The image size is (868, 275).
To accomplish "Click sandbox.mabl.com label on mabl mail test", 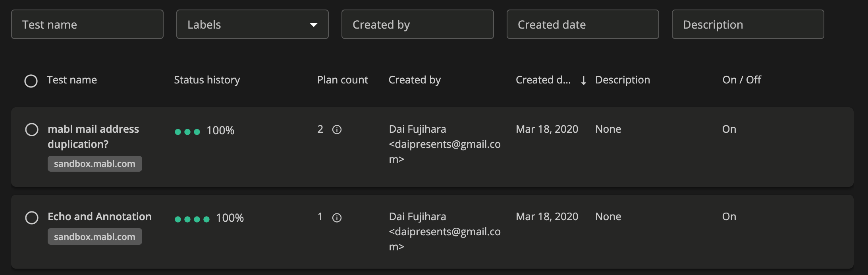I will coord(95,164).
